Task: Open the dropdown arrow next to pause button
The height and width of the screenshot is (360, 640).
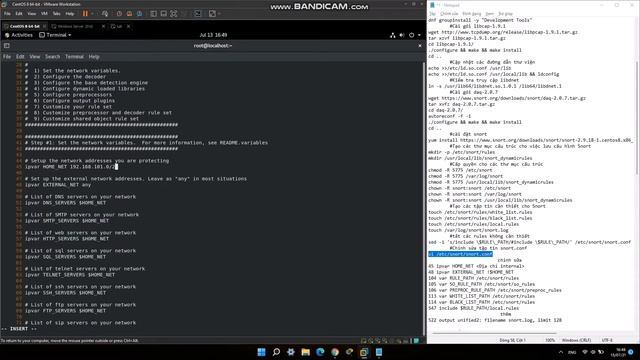Action: 92,13
